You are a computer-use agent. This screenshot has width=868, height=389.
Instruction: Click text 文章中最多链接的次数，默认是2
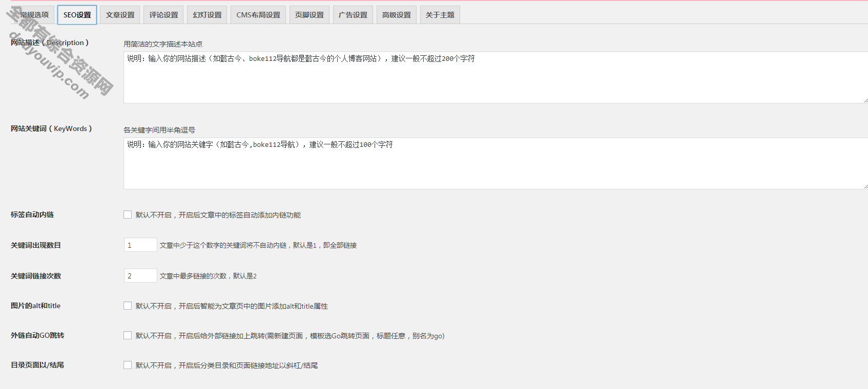(208, 276)
